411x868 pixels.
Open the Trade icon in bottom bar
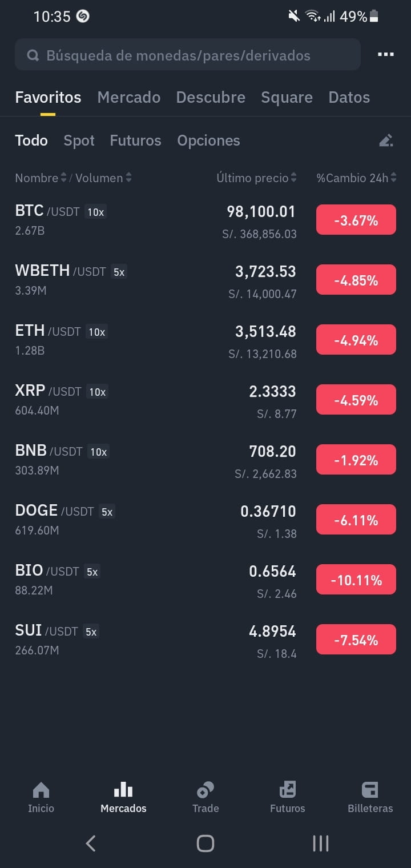tap(205, 790)
